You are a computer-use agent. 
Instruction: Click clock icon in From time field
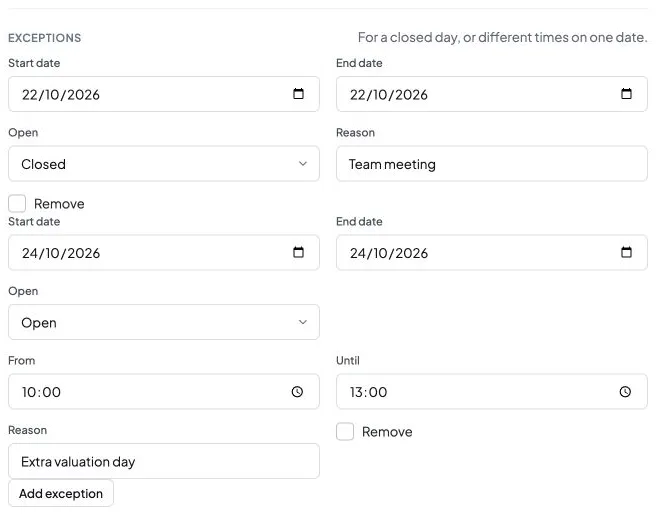point(297,391)
